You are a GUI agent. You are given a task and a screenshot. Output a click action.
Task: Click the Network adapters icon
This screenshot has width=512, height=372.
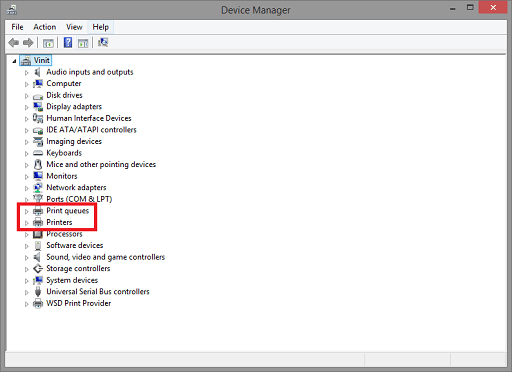click(38, 188)
